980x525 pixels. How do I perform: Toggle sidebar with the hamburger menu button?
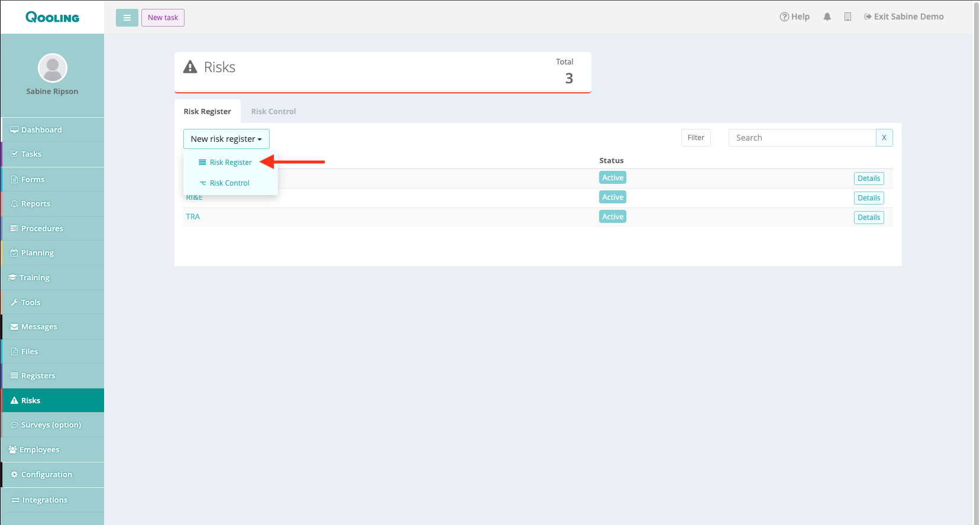[127, 18]
